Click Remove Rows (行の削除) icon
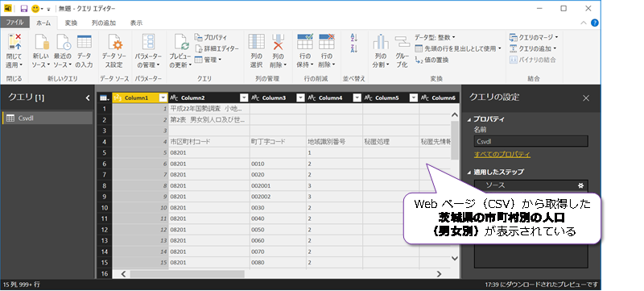Image resolution: width=644 pixels, height=291 pixels. [x=327, y=42]
